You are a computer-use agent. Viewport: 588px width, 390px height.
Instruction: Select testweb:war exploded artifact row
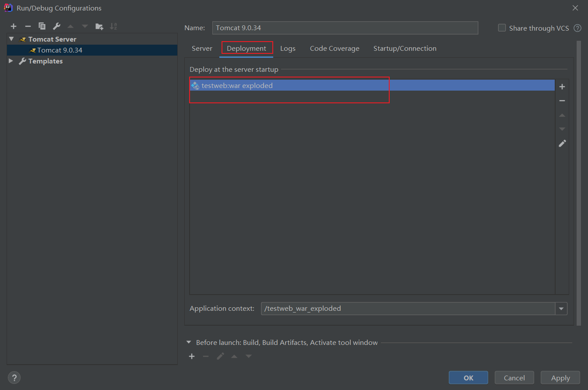coord(372,85)
